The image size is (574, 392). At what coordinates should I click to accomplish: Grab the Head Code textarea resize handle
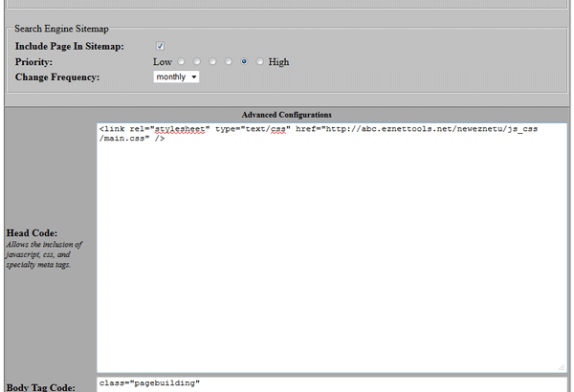click(561, 367)
